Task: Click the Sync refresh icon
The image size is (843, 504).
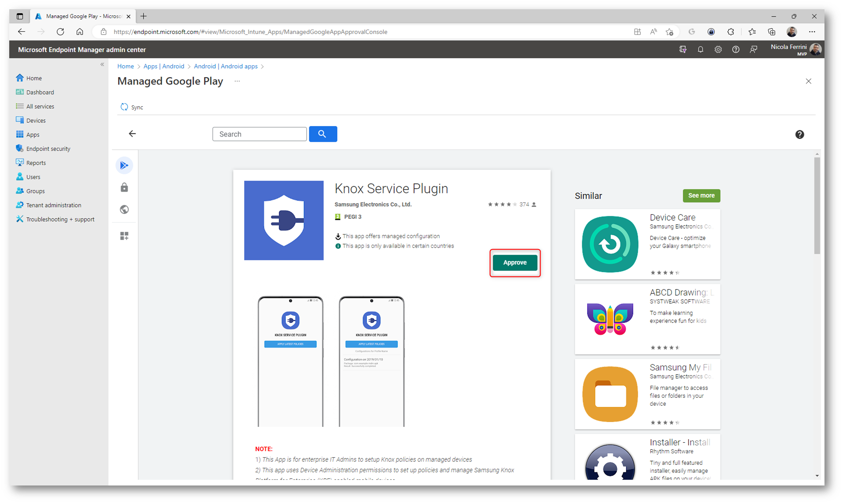Action: point(124,107)
